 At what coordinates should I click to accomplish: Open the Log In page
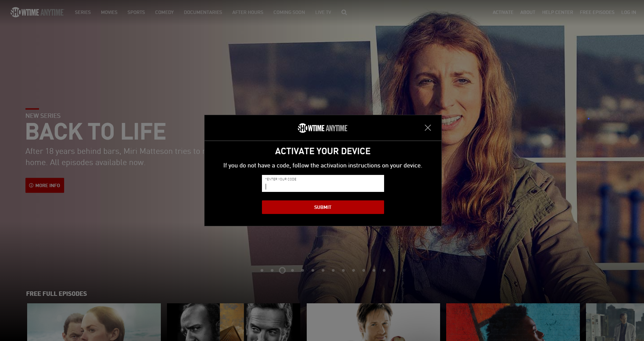click(x=628, y=12)
